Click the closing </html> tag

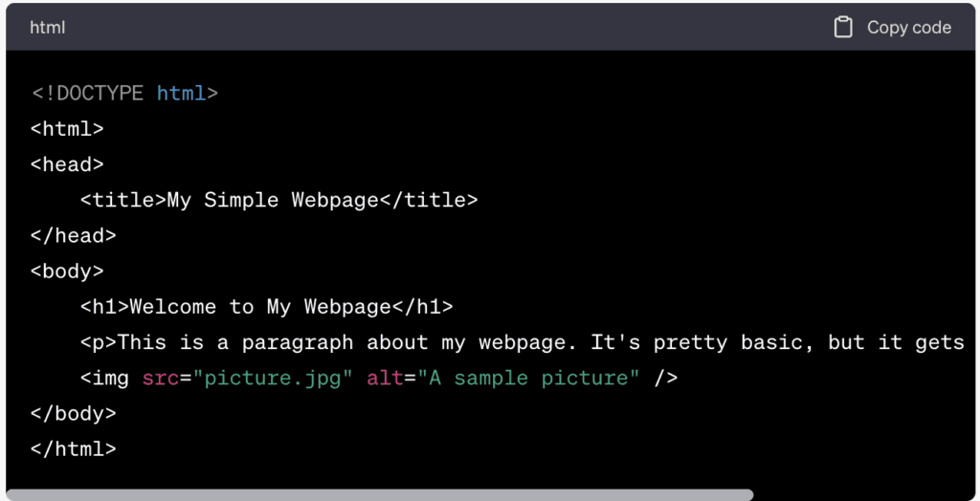tap(74, 449)
